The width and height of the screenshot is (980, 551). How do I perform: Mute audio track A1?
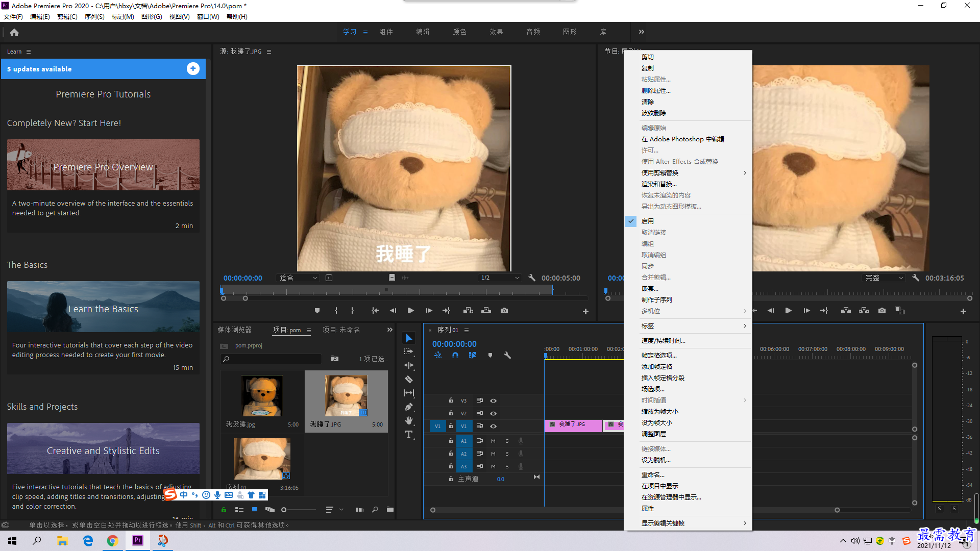click(x=493, y=441)
